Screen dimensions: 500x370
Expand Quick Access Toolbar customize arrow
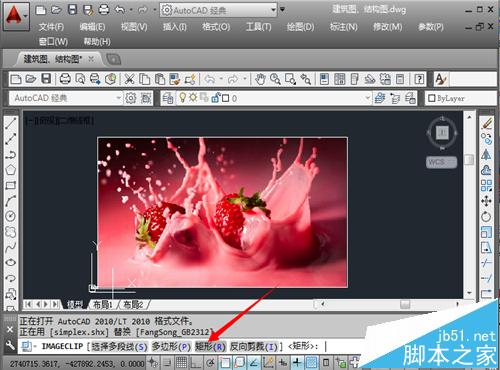(282, 9)
